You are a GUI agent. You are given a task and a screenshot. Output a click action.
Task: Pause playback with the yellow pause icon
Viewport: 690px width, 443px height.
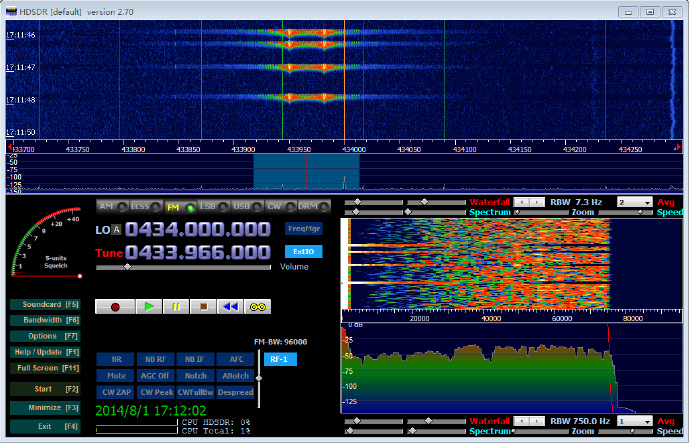pyautogui.click(x=176, y=306)
